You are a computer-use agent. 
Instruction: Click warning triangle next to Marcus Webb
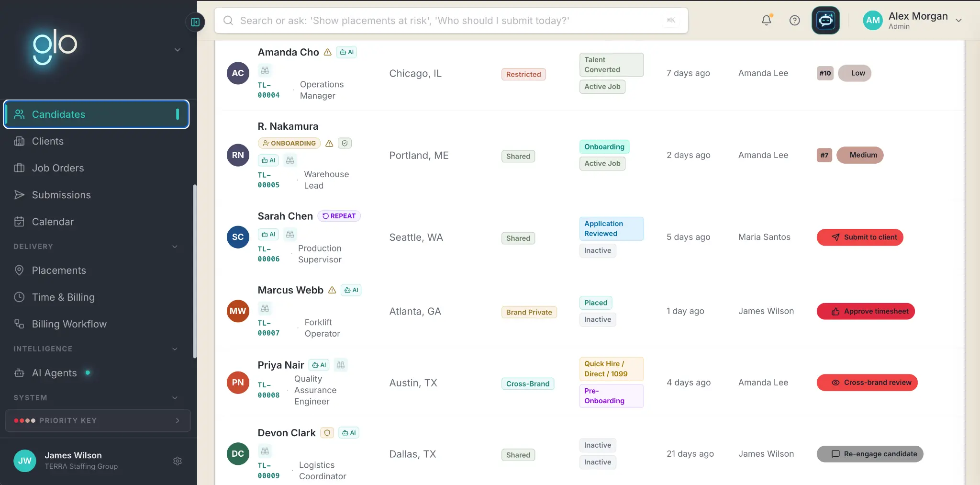tap(332, 290)
